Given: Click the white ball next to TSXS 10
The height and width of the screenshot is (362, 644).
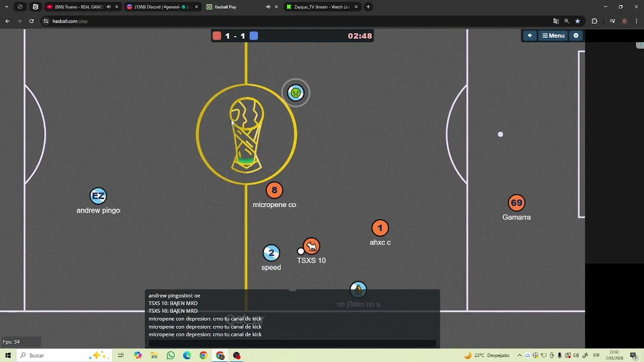Looking at the screenshot, I should pyautogui.click(x=301, y=251).
